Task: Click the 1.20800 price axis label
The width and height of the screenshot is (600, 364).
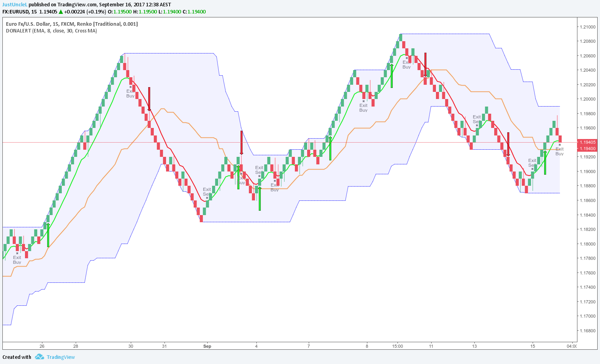Action: pyautogui.click(x=587, y=41)
